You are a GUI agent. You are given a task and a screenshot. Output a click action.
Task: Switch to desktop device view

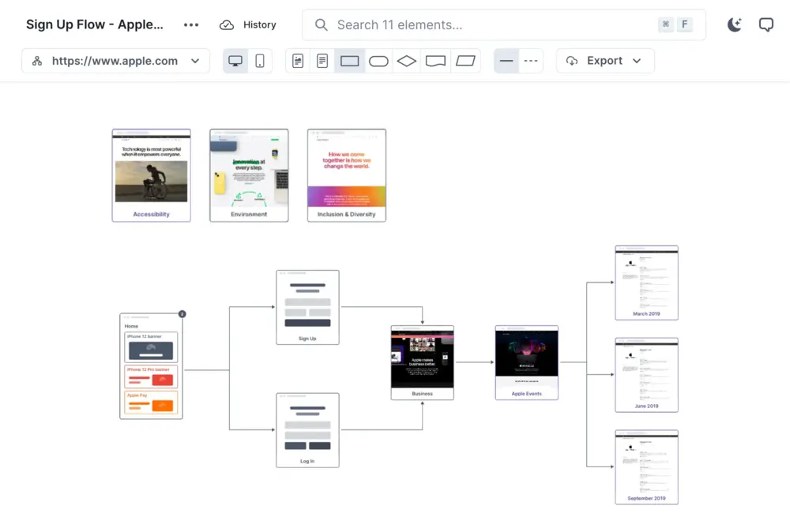(x=235, y=60)
